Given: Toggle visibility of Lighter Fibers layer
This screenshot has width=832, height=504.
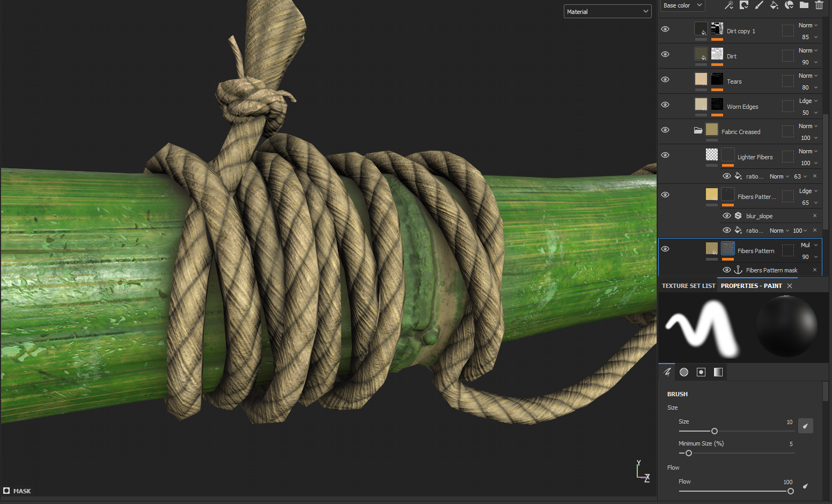Looking at the screenshot, I should tap(665, 155).
